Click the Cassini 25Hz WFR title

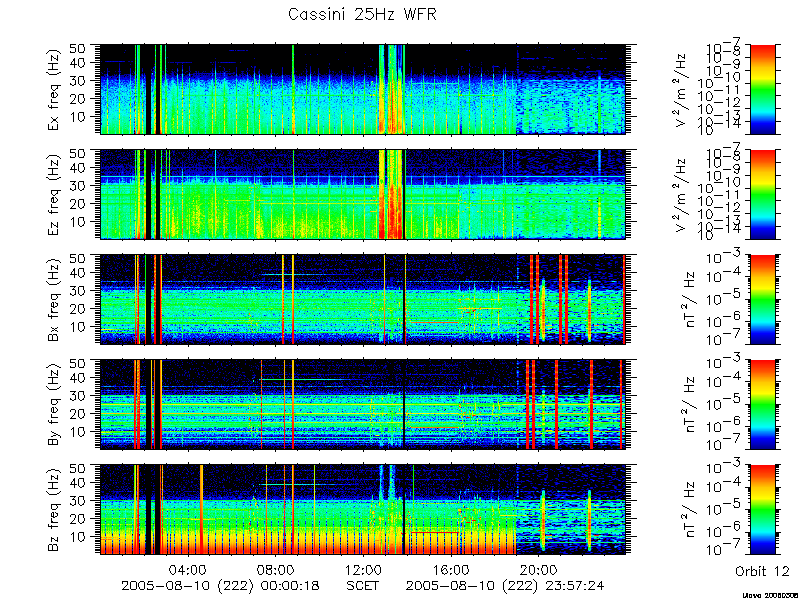(362, 14)
